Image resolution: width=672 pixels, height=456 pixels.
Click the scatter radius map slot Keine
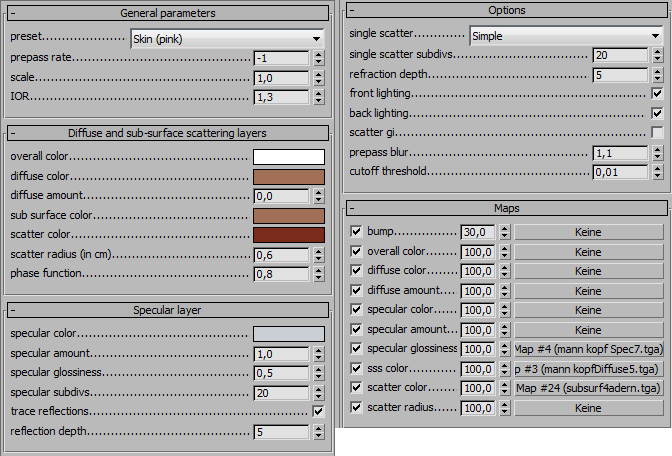(588, 408)
